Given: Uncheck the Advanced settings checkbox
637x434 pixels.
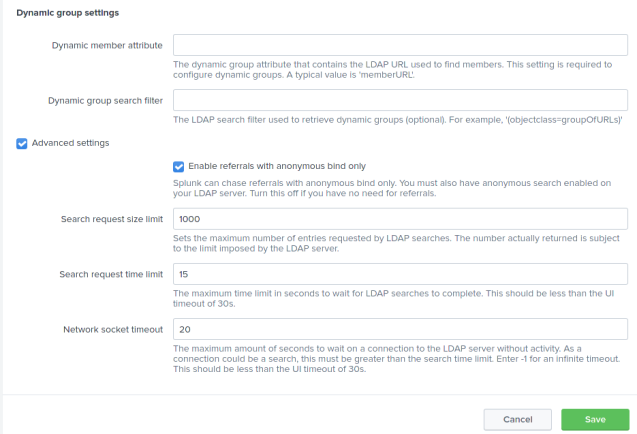Looking at the screenshot, I should tap(22, 143).
